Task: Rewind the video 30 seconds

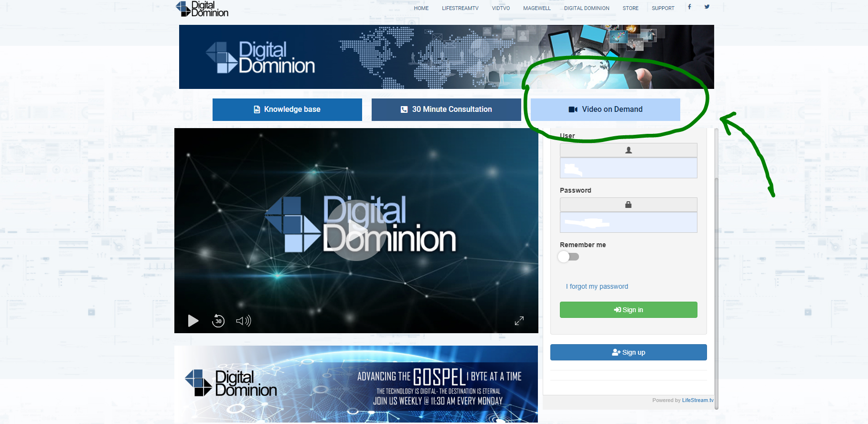Action: click(x=218, y=321)
